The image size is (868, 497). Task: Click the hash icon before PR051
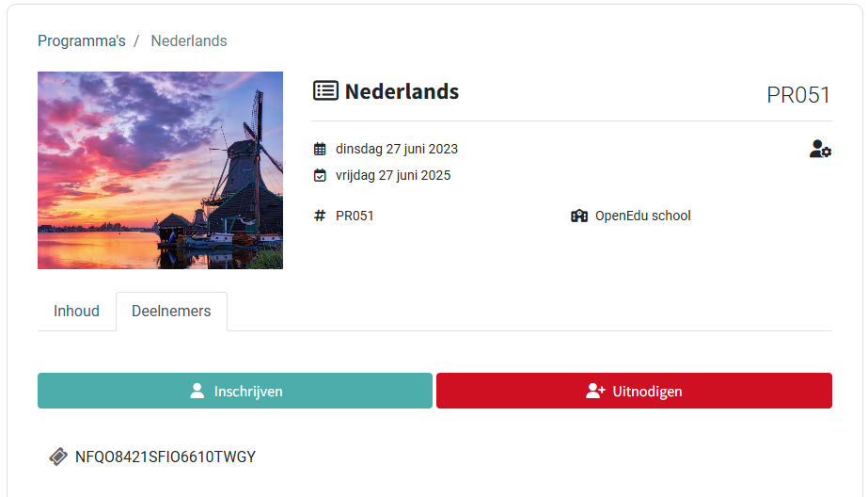(x=320, y=216)
